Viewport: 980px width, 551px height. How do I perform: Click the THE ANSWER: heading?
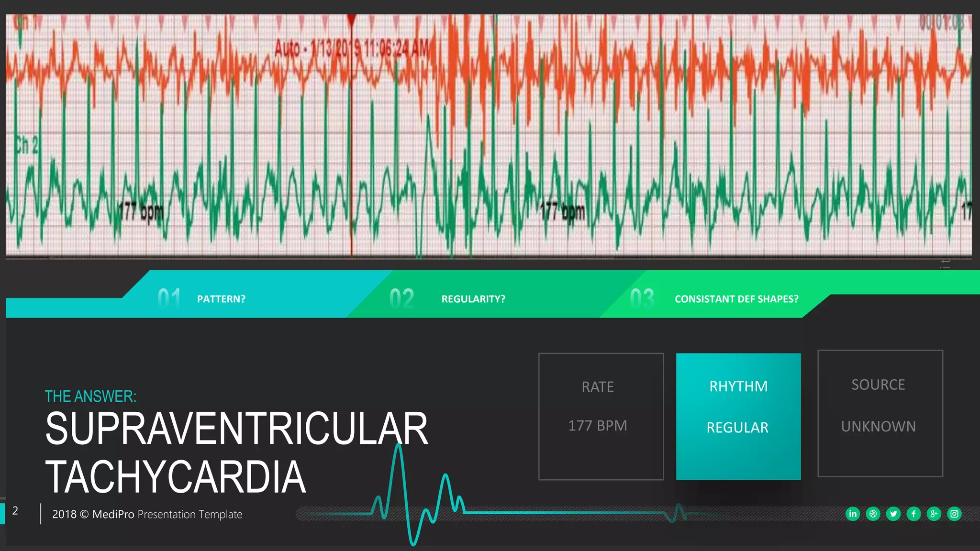pyautogui.click(x=90, y=397)
